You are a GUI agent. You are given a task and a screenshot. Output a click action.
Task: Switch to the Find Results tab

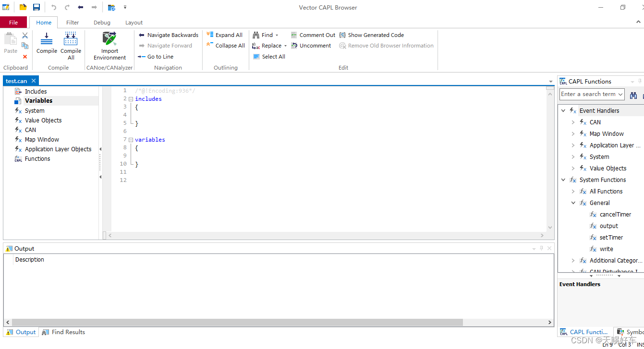[63, 332]
